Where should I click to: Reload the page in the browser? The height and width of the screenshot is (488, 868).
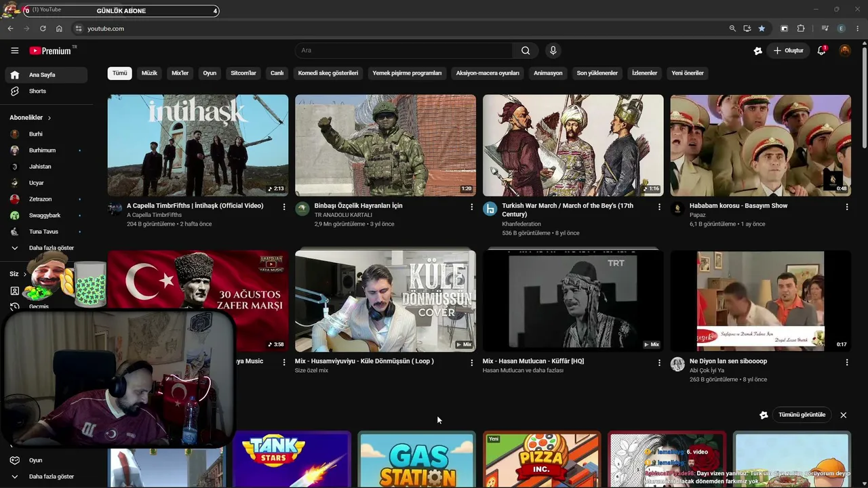pos(43,28)
